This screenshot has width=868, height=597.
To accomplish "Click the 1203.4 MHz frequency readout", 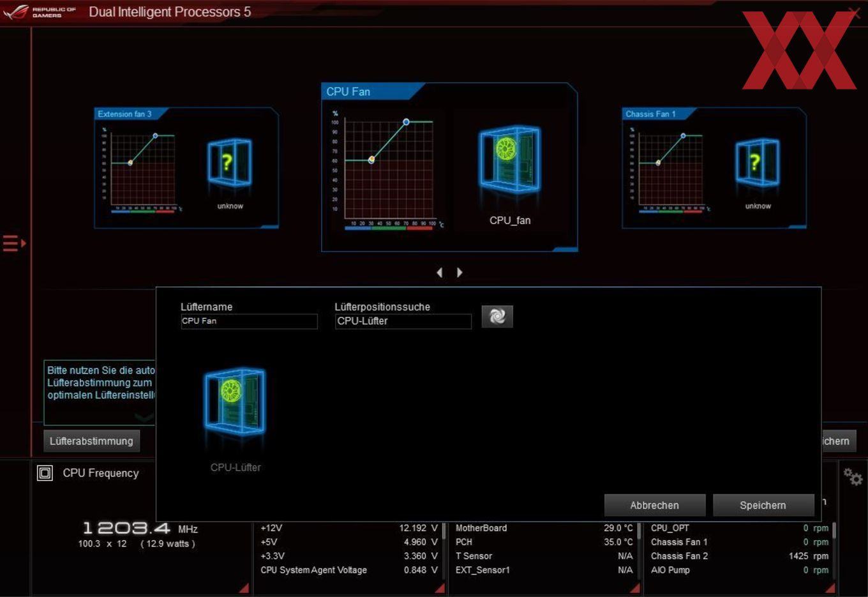I will (x=140, y=528).
